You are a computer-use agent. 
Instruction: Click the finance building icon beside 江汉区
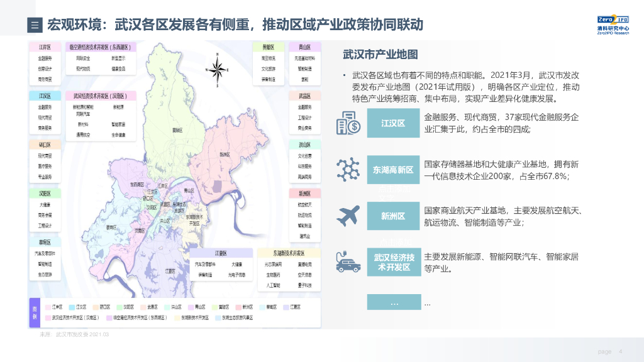point(348,123)
